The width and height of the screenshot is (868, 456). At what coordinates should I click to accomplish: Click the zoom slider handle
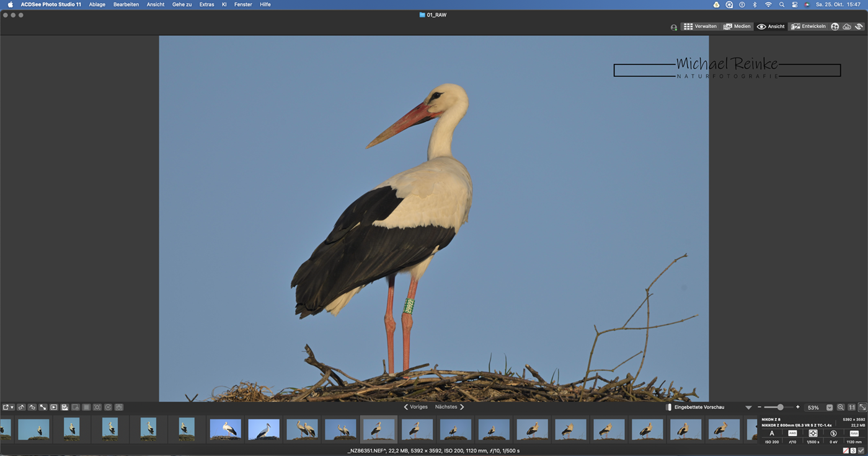pos(780,407)
